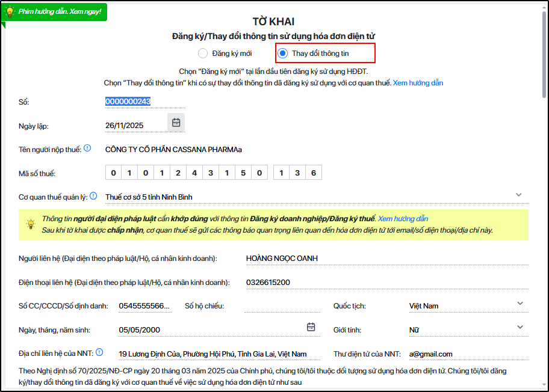Viewport: 549px width, 392px height.
Task: Click the Giới tính value Nữ
Action: tap(414, 329)
